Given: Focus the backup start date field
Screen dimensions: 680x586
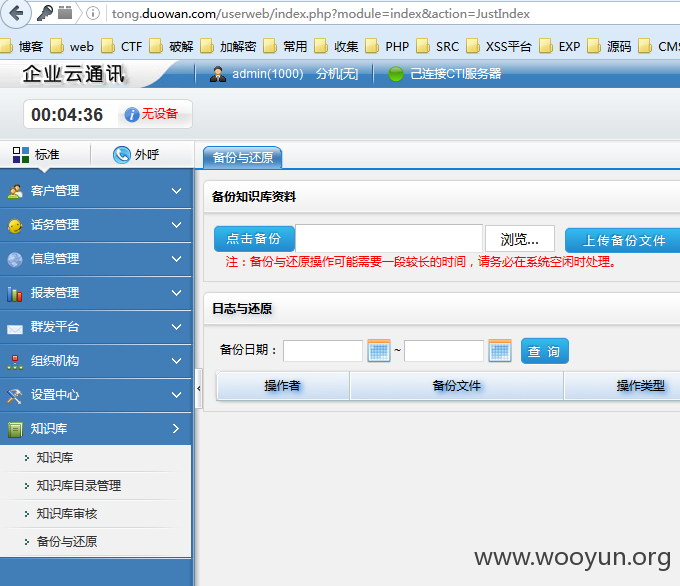Looking at the screenshot, I should (323, 351).
